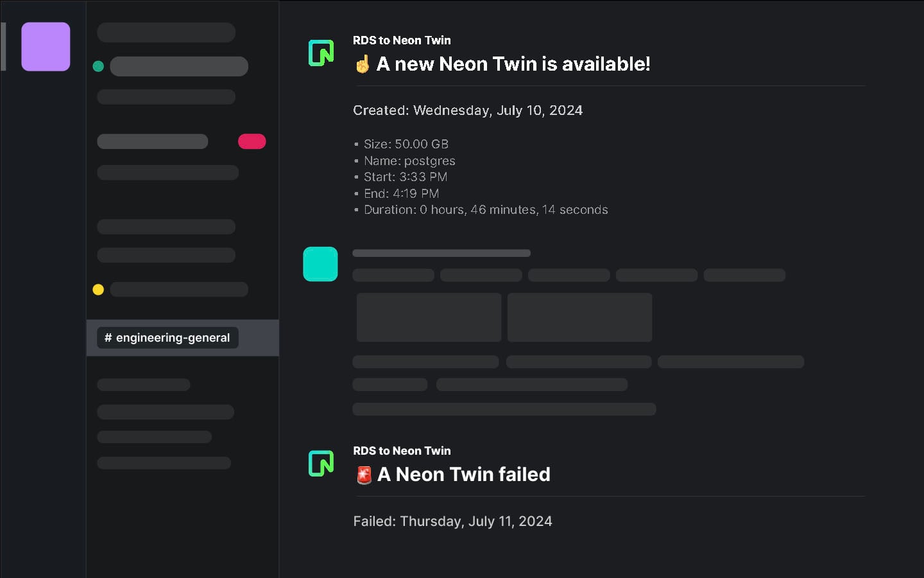Click the upper RDS to Neon Twin sender name
The height and width of the screenshot is (578, 924).
pyautogui.click(x=402, y=40)
